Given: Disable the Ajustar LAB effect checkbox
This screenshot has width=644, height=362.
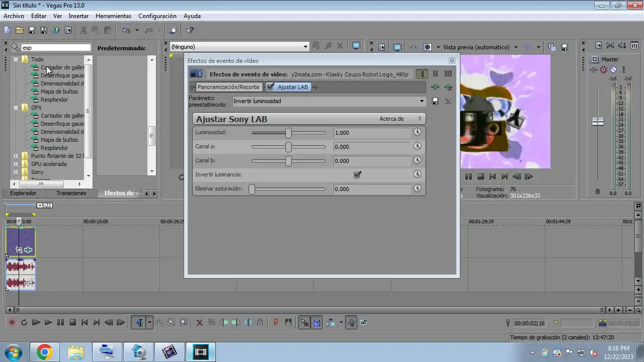Looking at the screenshot, I should pos(270,87).
